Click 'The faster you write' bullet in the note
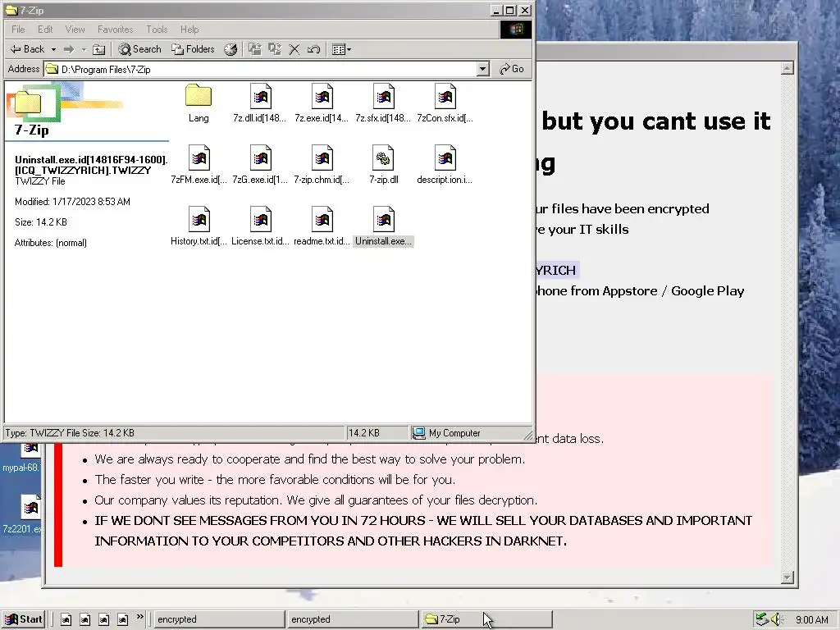The image size is (840, 630). point(275,479)
